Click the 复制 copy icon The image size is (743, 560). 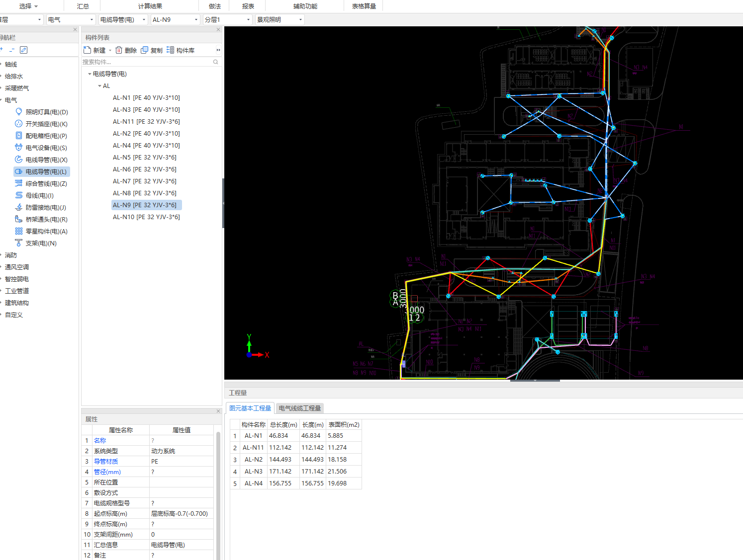pos(145,50)
